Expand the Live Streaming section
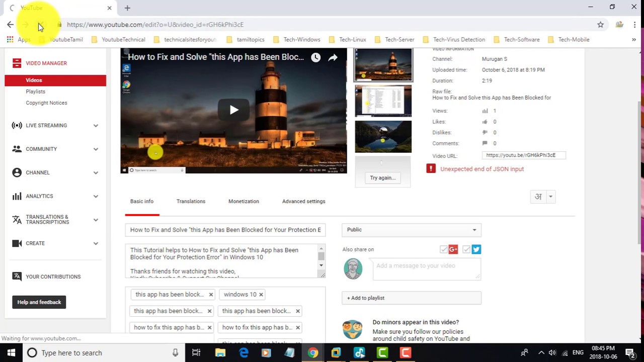Image resolution: width=644 pixels, height=362 pixels. point(96,126)
